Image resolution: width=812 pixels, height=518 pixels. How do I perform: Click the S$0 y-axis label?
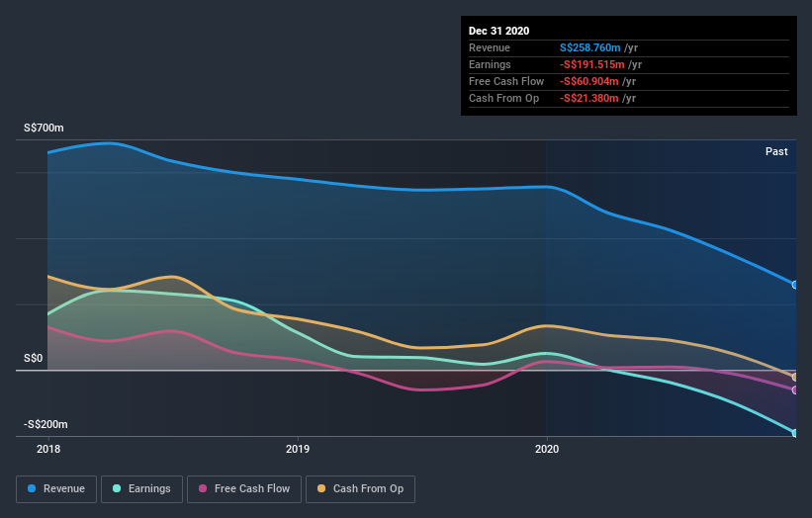click(34, 358)
